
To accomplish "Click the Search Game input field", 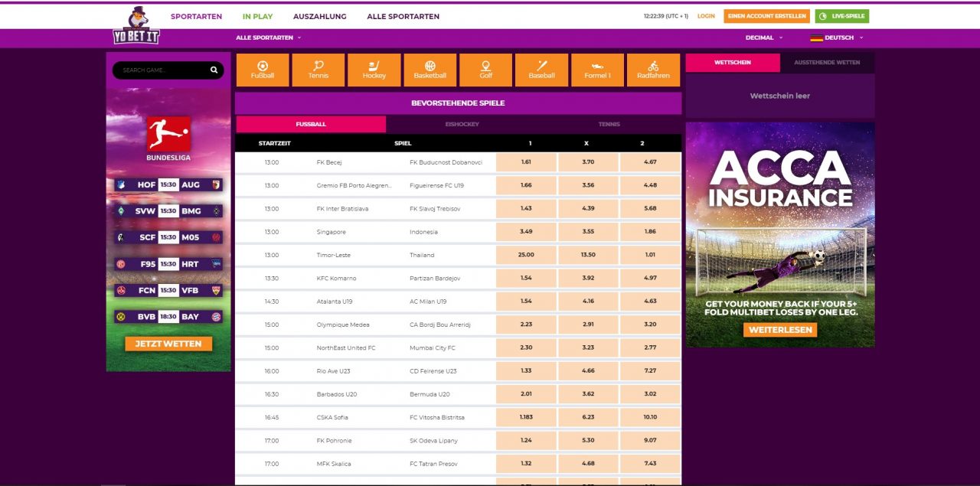I will click(x=161, y=70).
